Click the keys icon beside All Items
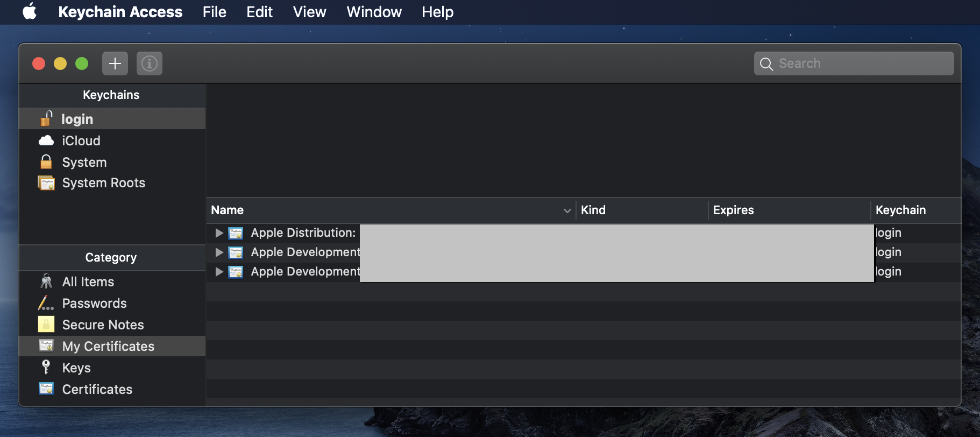The width and height of the screenshot is (980, 437). tap(46, 281)
